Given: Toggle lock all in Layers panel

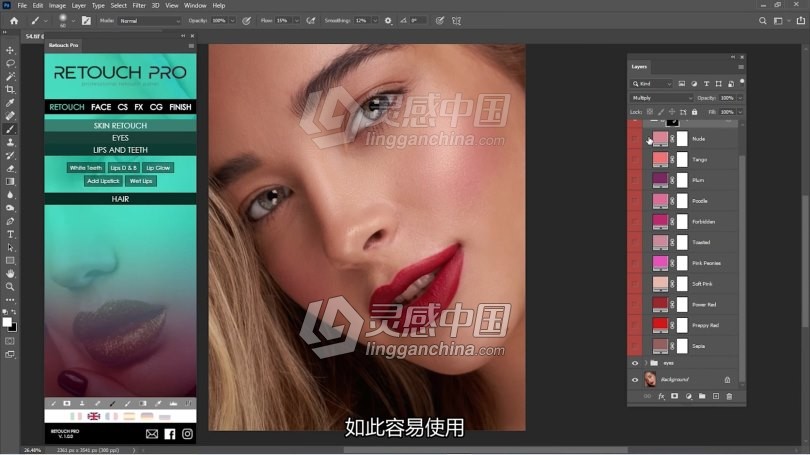Looking at the screenshot, I should pos(694,112).
